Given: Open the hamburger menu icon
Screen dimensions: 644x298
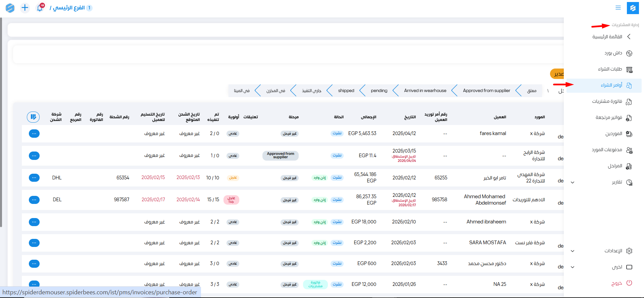Looking at the screenshot, I should pyautogui.click(x=618, y=8).
